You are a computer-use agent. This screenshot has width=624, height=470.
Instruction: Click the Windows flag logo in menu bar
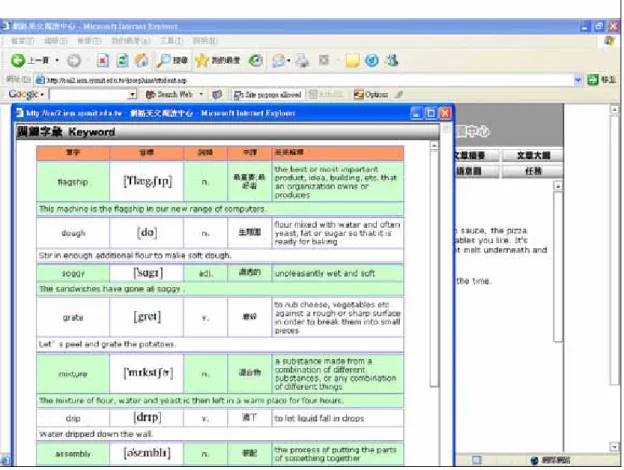pyautogui.click(x=609, y=41)
